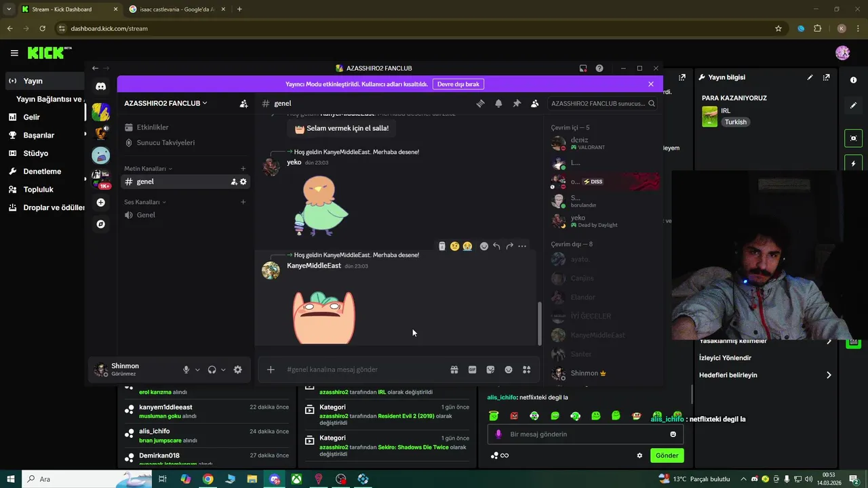Expand headphone output options arrow in Discord
868x488 pixels.
223,369
